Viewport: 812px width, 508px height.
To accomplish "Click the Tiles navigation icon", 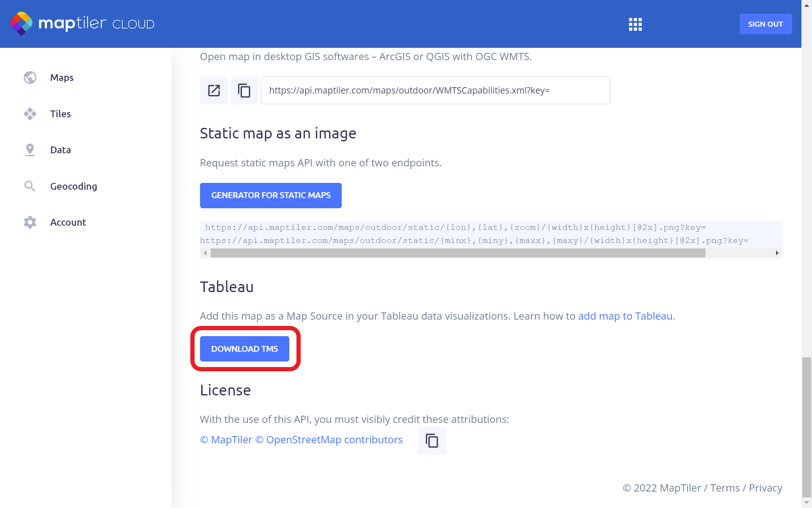I will tap(30, 113).
